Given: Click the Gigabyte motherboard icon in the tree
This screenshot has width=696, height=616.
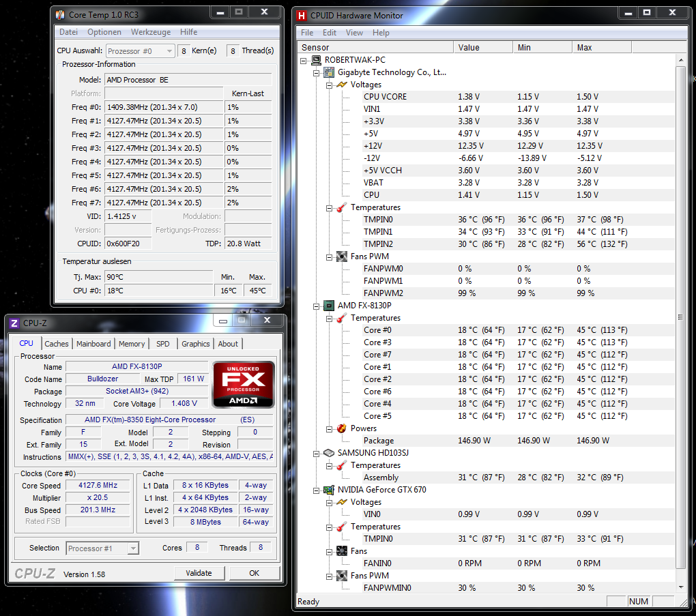Looking at the screenshot, I should coord(329,72).
